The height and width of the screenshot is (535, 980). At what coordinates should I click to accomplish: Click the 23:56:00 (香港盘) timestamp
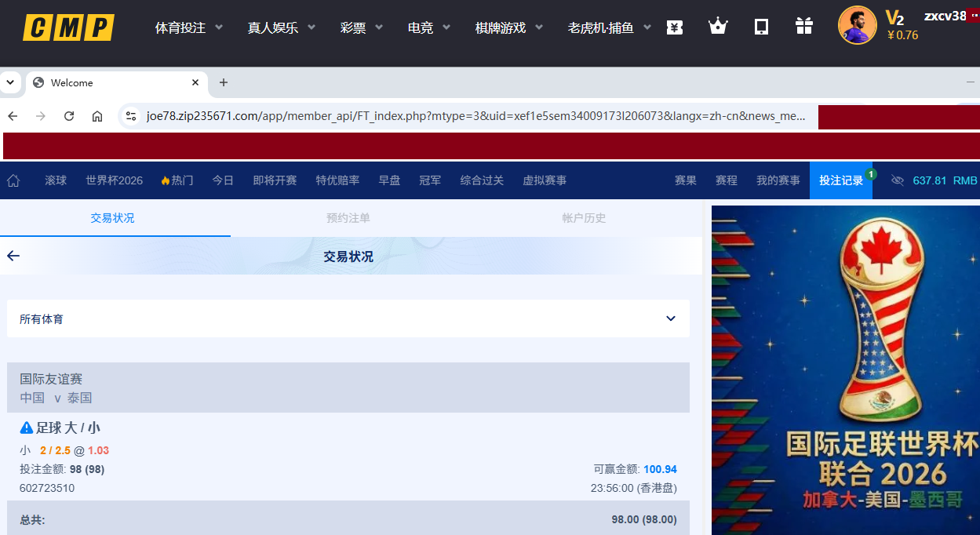(x=633, y=488)
